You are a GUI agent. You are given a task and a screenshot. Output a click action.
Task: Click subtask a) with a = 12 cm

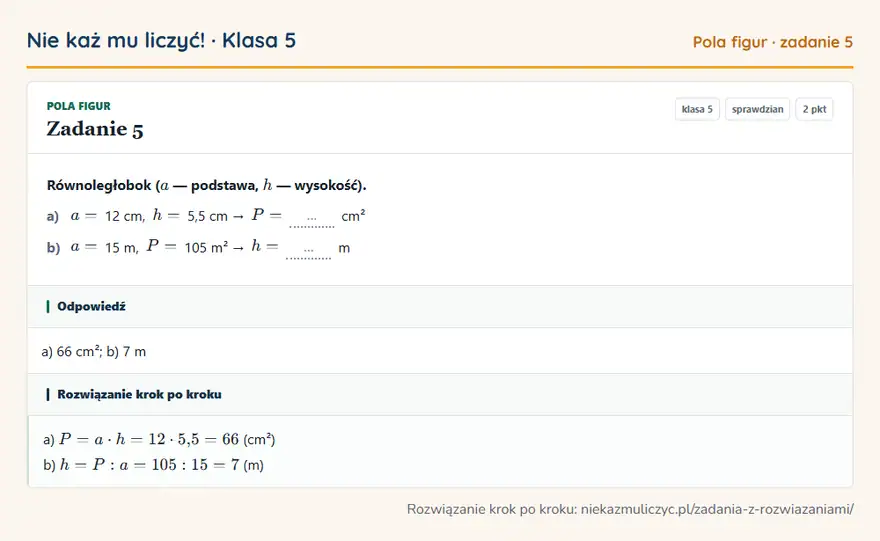tap(206, 216)
